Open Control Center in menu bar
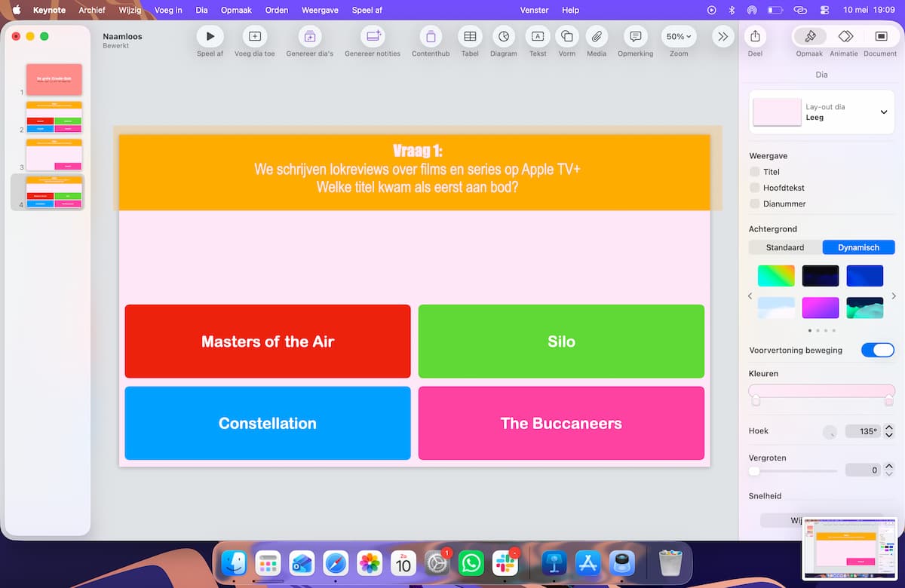 coord(824,10)
